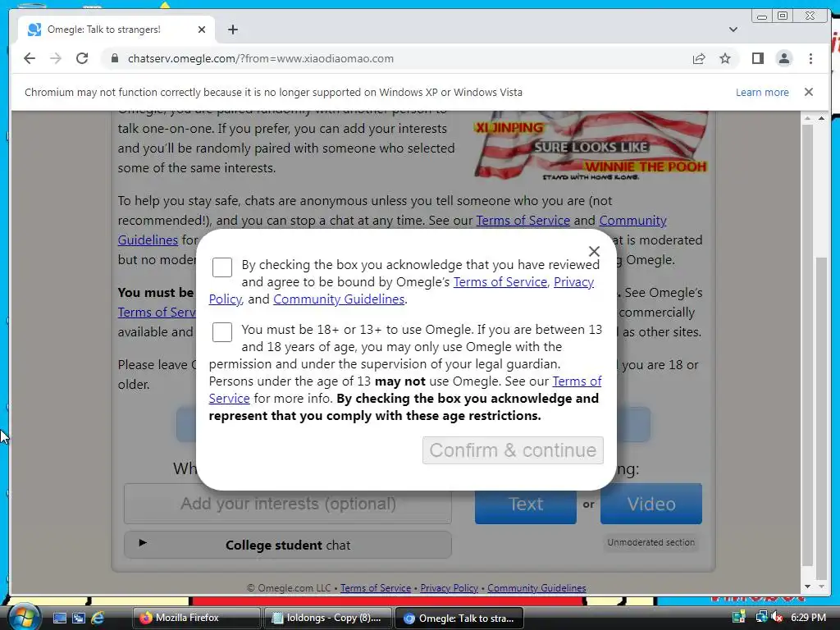This screenshot has height=630, width=840.
Task: Click the muted volume tray icon
Action: coord(777,617)
